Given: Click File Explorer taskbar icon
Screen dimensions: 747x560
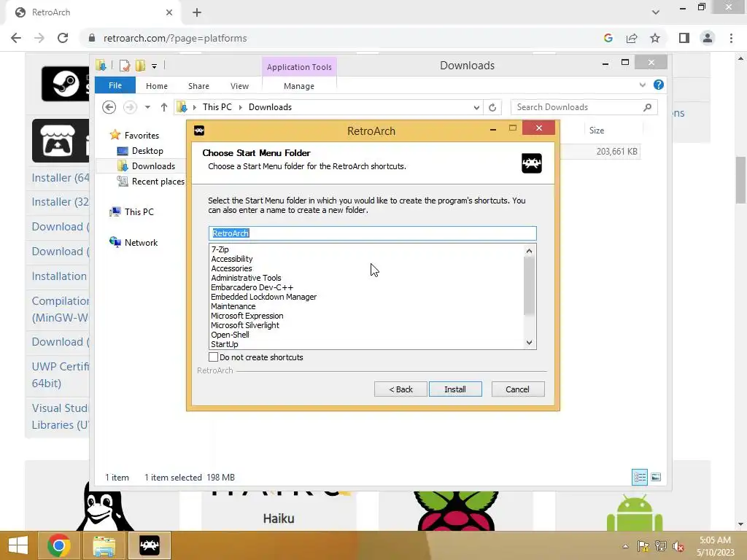Looking at the screenshot, I should pyautogui.click(x=104, y=545).
